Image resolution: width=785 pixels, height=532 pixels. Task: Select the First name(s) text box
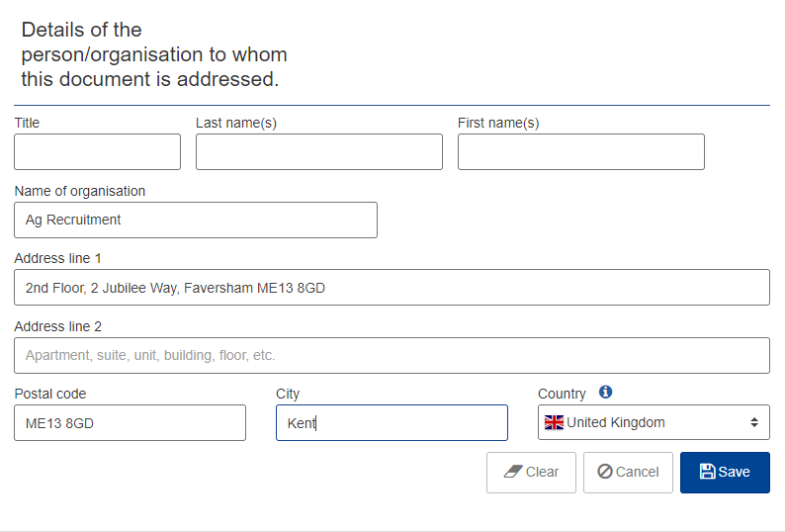(x=580, y=152)
